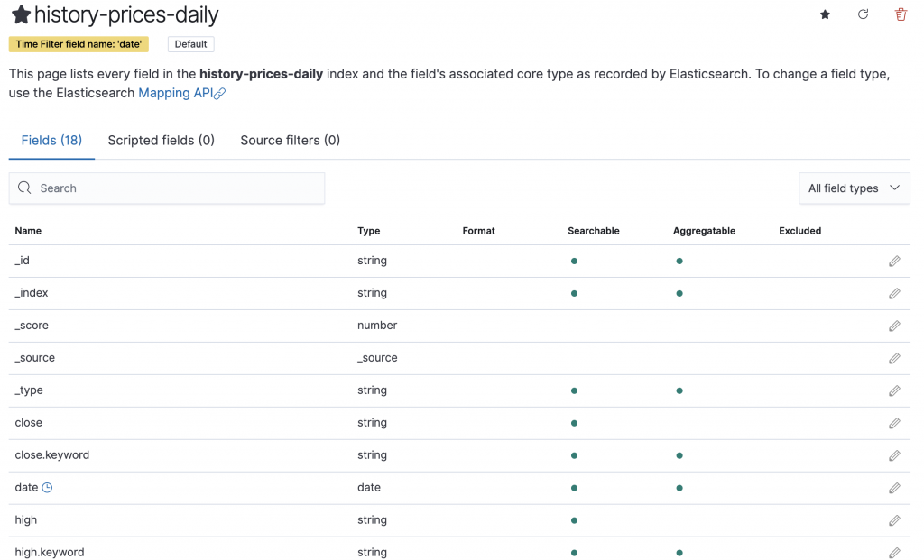Viewport: 924px width, 560px height.
Task: Open the All field types dropdown
Action: (x=854, y=188)
